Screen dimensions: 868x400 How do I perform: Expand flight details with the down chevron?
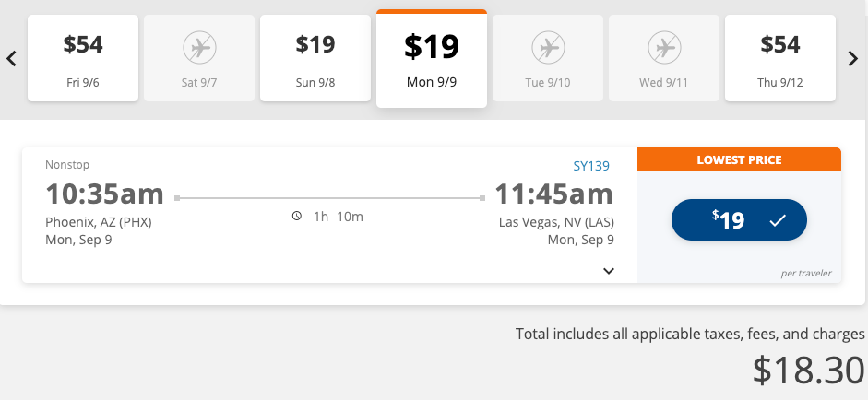tap(609, 271)
